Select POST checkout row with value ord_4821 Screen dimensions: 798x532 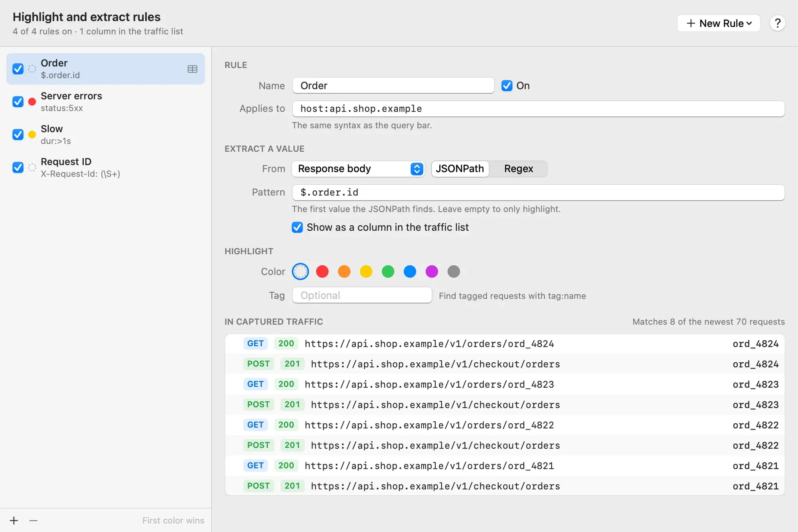505,486
